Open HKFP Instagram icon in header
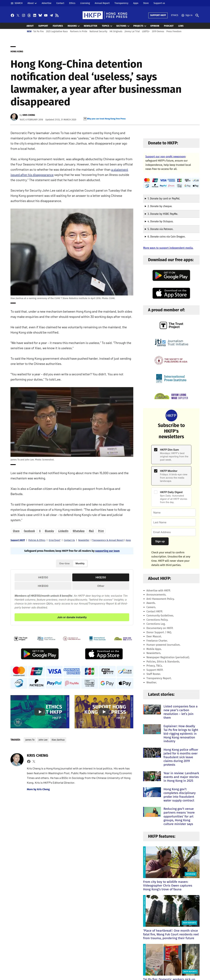210x980 pixels. point(23,16)
